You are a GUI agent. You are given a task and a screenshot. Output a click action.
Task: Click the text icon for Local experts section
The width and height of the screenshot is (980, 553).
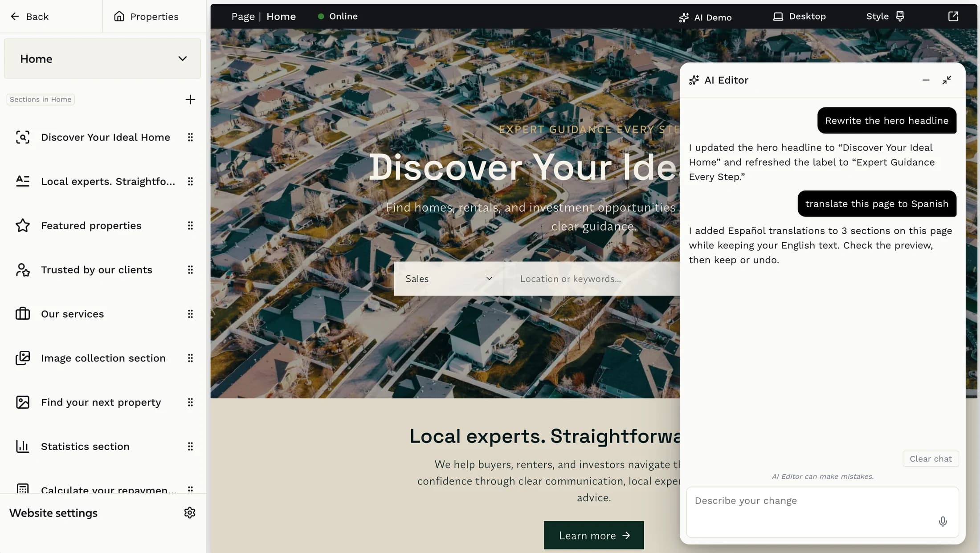(x=23, y=181)
